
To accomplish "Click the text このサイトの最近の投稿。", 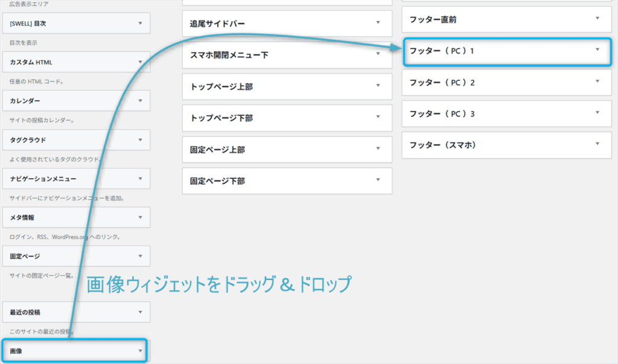I will click(42, 331).
